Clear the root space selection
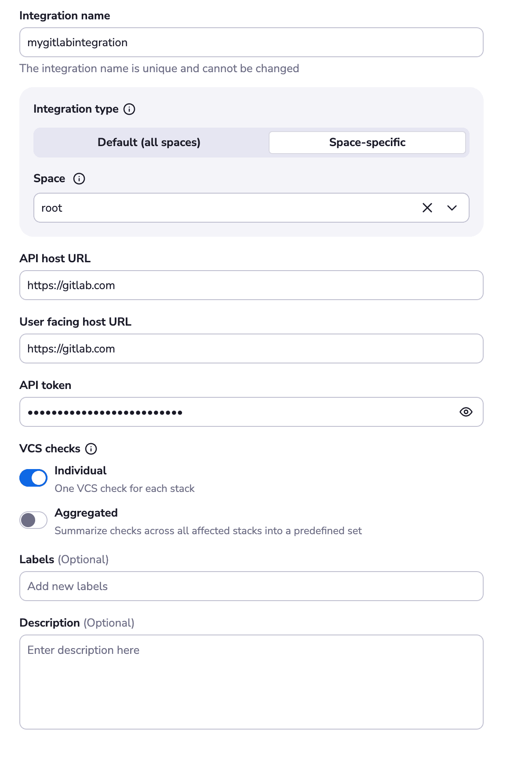The width and height of the screenshot is (532, 763). pos(427,208)
